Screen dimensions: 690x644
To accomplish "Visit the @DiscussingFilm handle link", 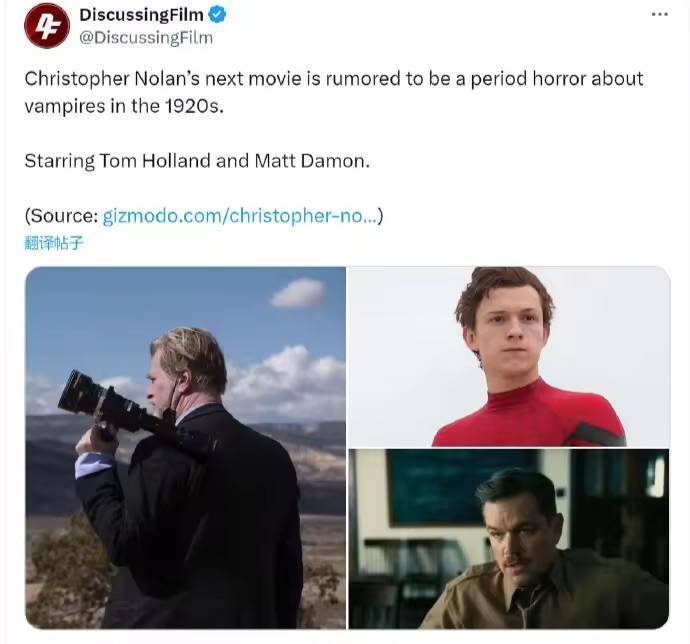I will click(x=146, y=38).
